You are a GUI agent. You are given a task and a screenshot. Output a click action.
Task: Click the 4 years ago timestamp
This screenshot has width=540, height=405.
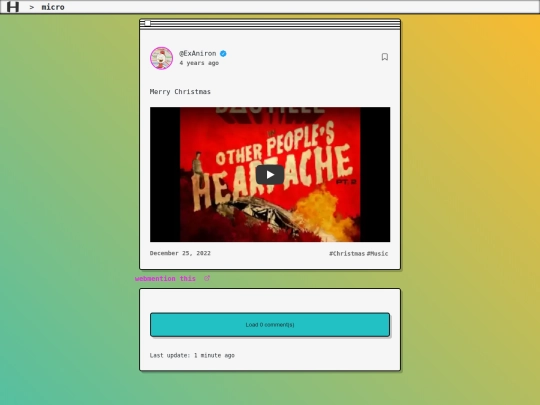click(x=199, y=63)
